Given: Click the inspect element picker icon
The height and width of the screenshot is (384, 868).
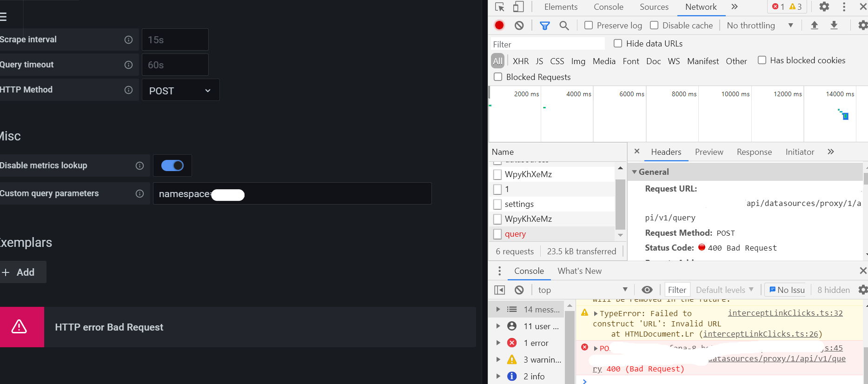Looking at the screenshot, I should click(x=500, y=7).
